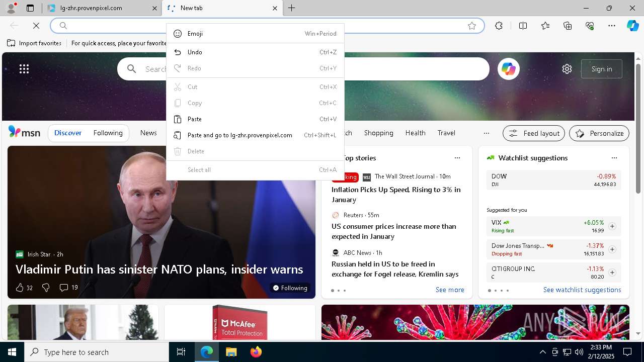Open the MSN apps grid launcher

pos(24,69)
